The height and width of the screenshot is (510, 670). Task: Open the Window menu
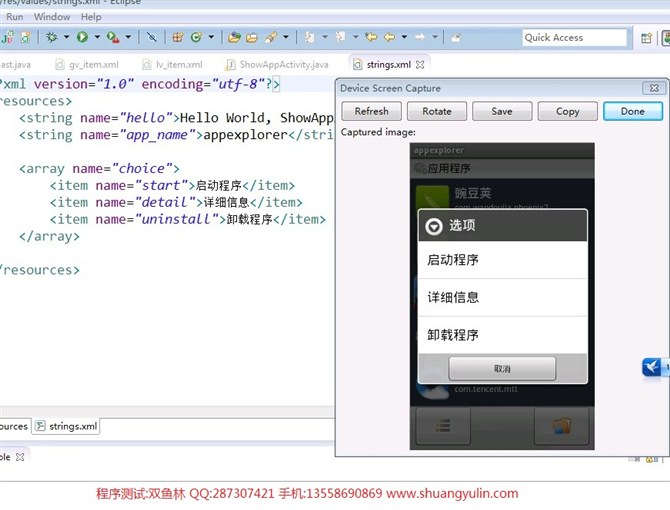point(52,17)
